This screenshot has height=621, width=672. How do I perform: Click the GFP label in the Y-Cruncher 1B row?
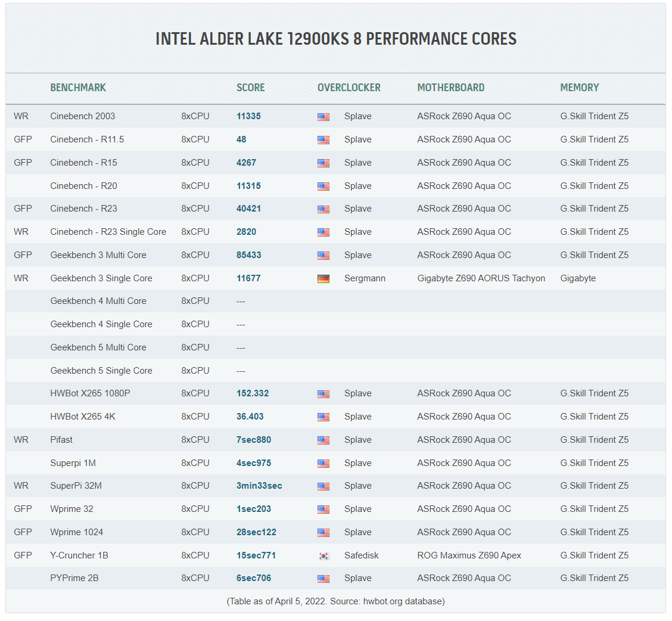[23, 555]
